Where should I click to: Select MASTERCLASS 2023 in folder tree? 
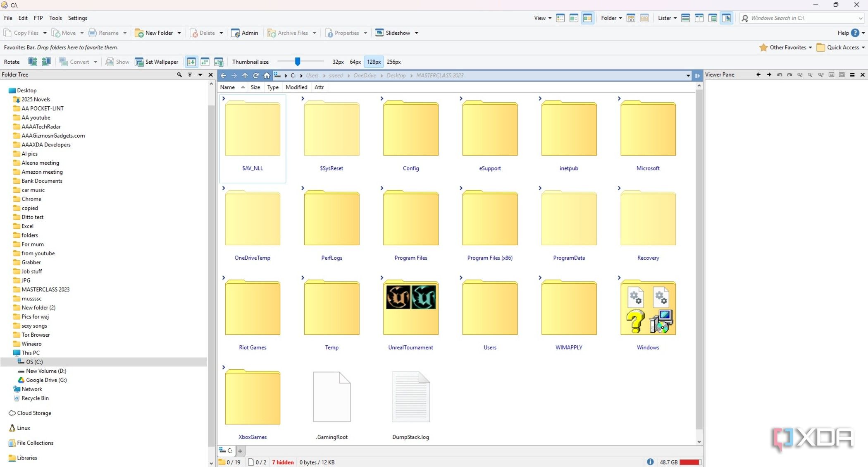click(x=45, y=290)
